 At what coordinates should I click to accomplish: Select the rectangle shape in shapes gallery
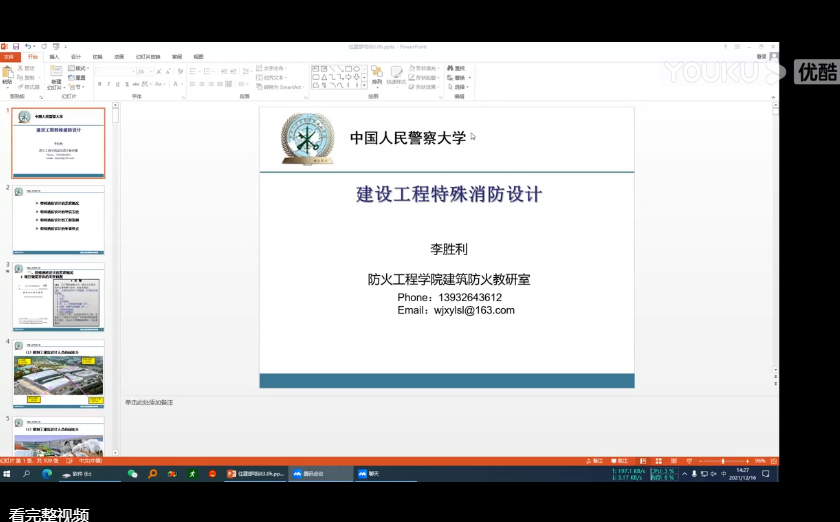[348, 69]
